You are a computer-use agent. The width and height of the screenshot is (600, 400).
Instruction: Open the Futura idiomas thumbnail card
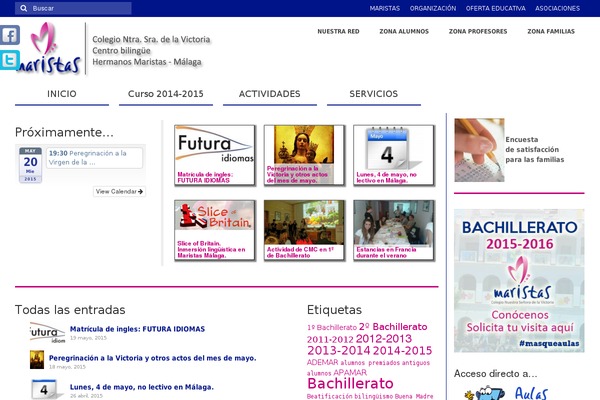(x=215, y=155)
